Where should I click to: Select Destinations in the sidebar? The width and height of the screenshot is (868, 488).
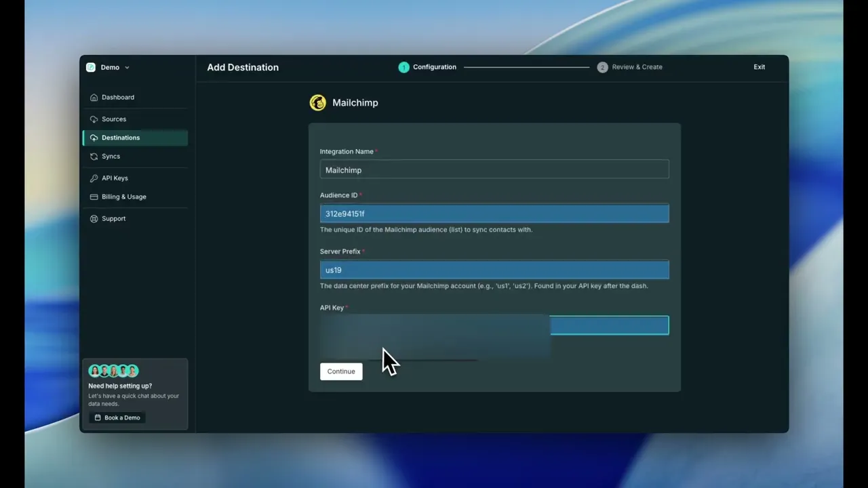point(135,138)
